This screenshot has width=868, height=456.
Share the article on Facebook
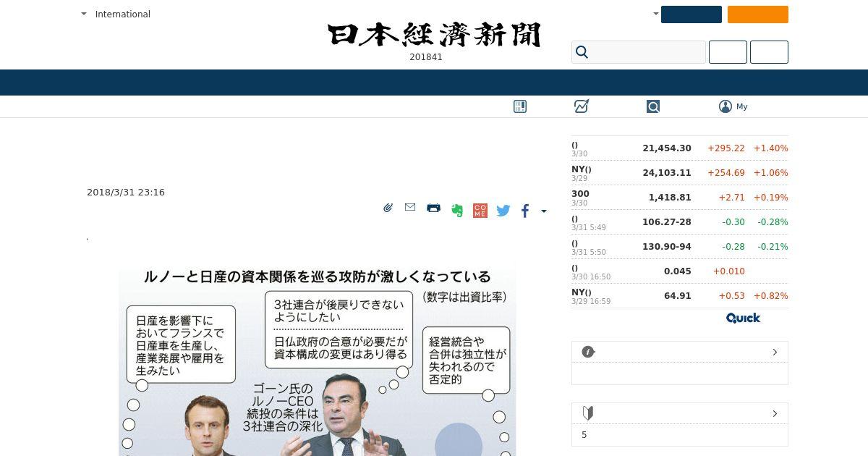pos(525,211)
